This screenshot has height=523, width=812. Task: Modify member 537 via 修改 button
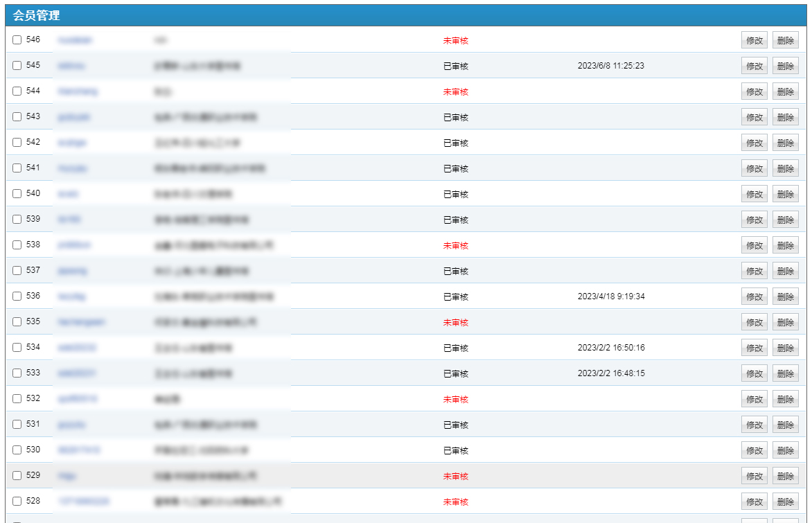[754, 272]
